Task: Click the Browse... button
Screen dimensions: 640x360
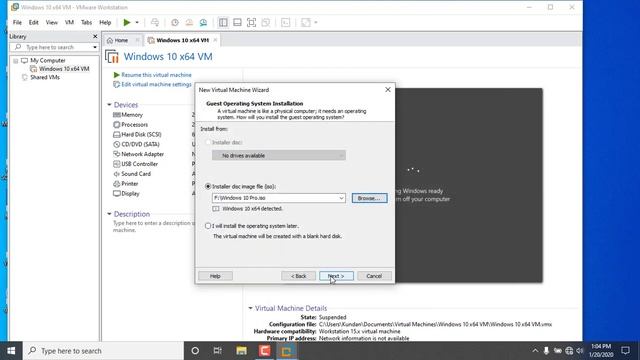Action: (x=369, y=198)
